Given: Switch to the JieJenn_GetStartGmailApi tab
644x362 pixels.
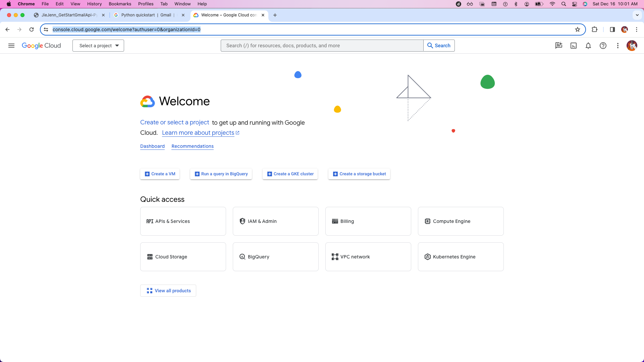Looking at the screenshot, I should click(x=69, y=15).
